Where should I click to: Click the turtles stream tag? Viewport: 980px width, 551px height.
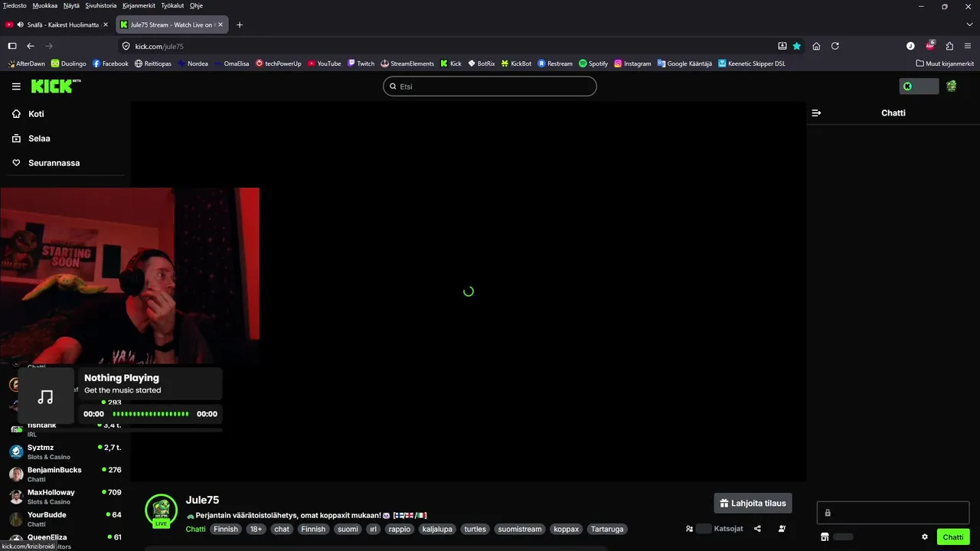(475, 529)
